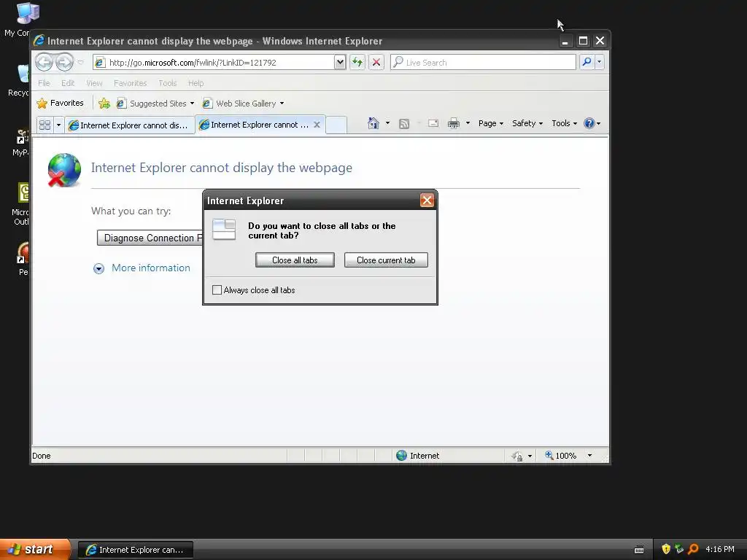Click the Close current tab button
This screenshot has width=747, height=560.
pyautogui.click(x=386, y=260)
